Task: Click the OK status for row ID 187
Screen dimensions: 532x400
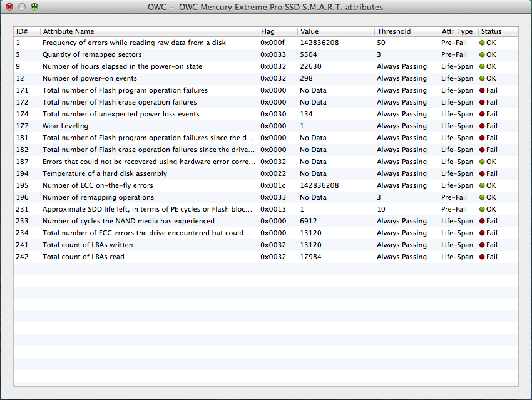Action: pyautogui.click(x=488, y=162)
